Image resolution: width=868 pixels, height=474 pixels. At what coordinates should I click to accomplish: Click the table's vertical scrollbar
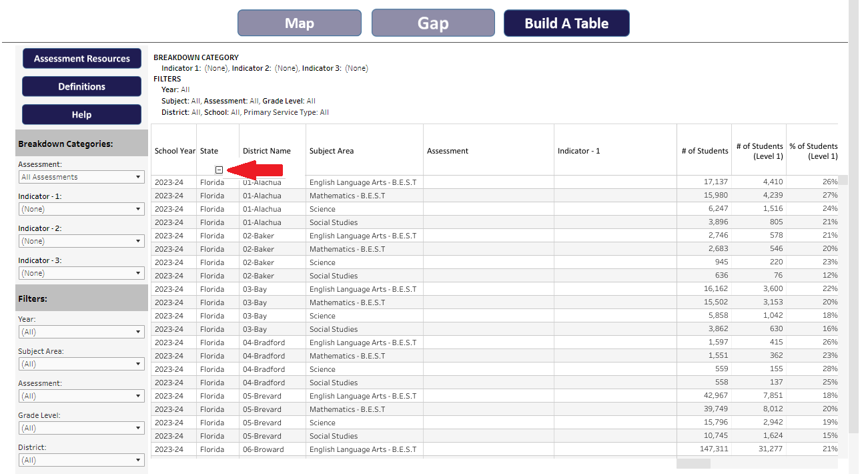843,180
